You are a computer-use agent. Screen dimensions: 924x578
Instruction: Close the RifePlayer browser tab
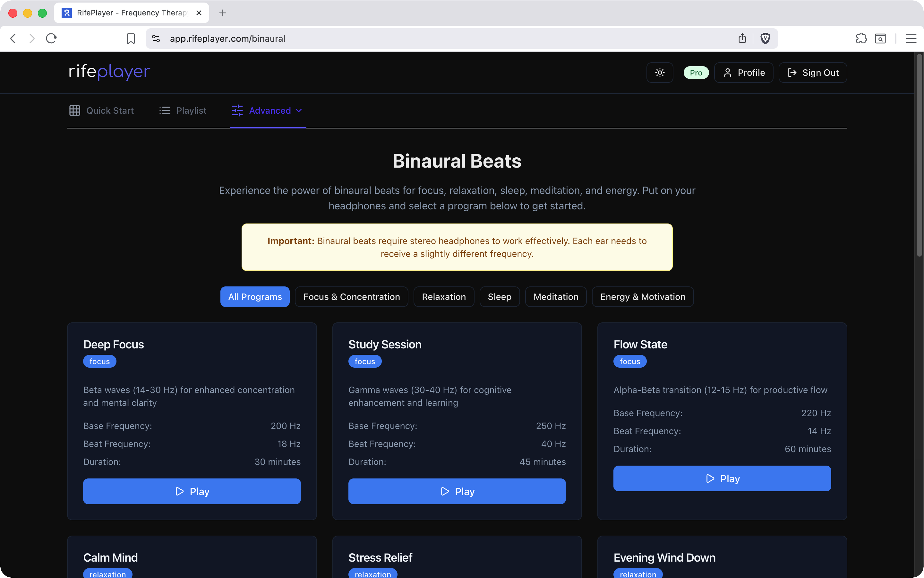[x=199, y=13]
